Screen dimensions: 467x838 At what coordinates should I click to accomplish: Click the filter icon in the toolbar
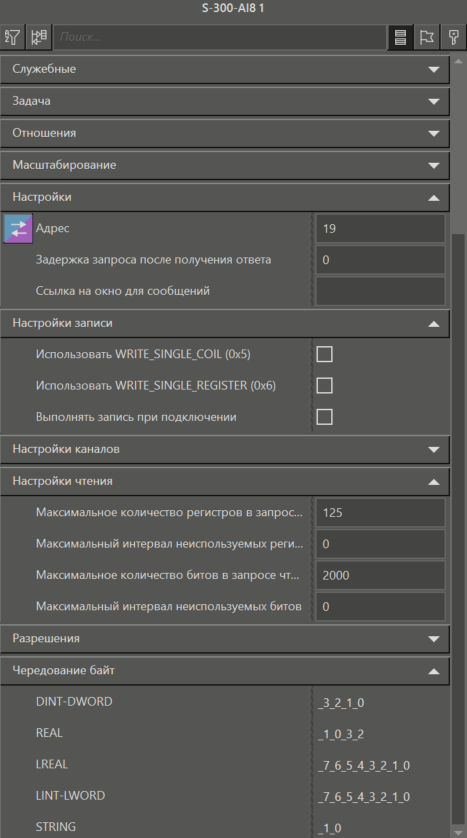[x=12, y=37]
